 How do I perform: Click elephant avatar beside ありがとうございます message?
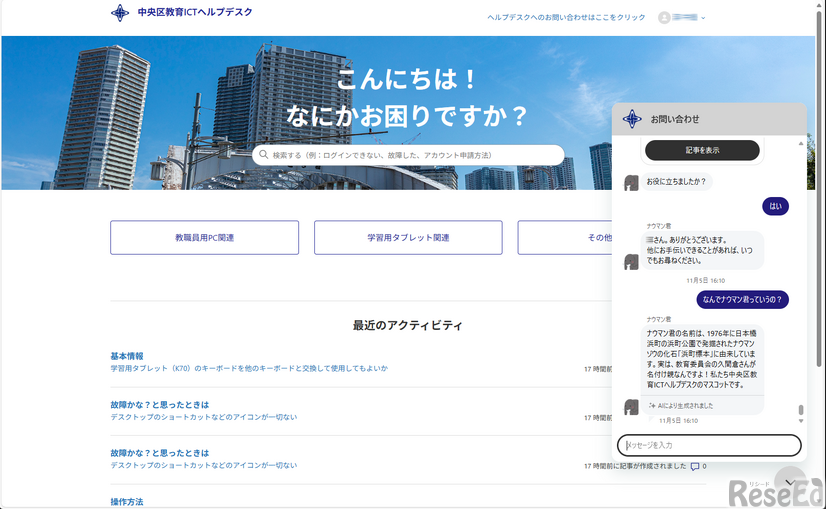(631, 261)
